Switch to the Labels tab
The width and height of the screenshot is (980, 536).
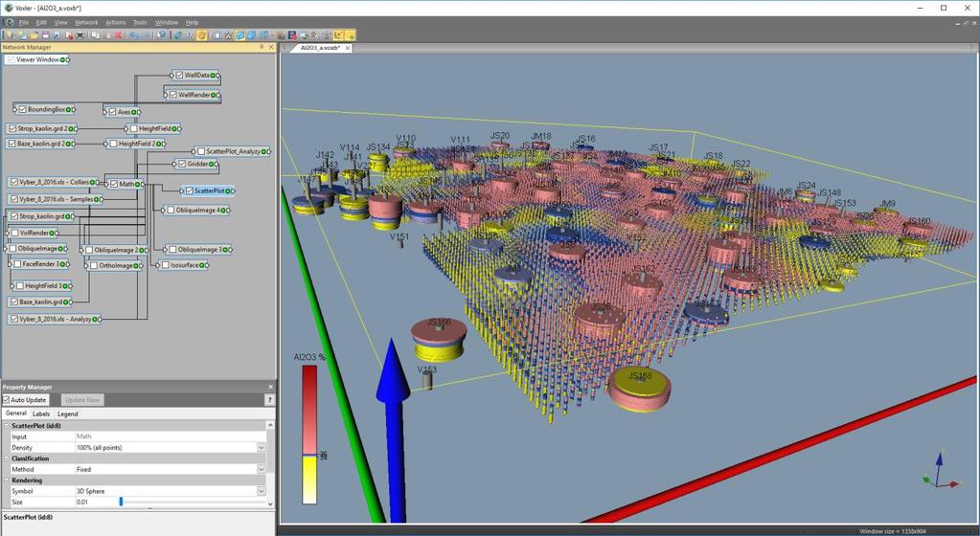40,413
